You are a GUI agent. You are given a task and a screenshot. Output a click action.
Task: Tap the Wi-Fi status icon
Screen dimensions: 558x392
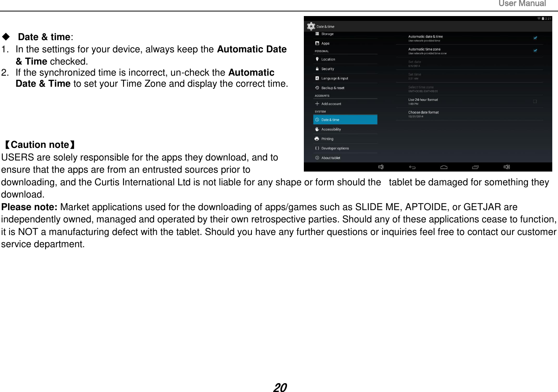click(539, 18)
